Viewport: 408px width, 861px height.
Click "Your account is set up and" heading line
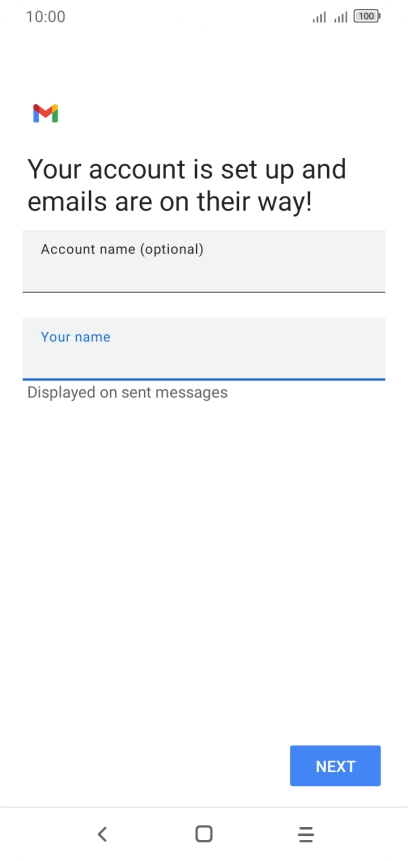point(187,169)
